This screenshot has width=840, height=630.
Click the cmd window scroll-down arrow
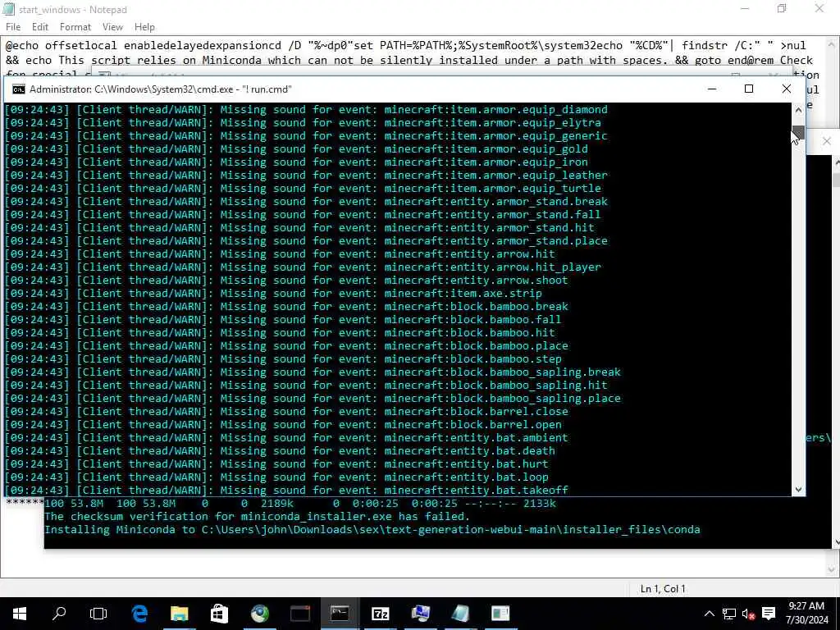tap(798, 489)
